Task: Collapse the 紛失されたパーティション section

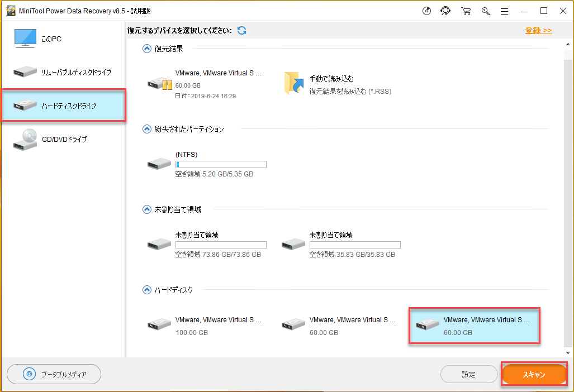Action: tap(147, 129)
